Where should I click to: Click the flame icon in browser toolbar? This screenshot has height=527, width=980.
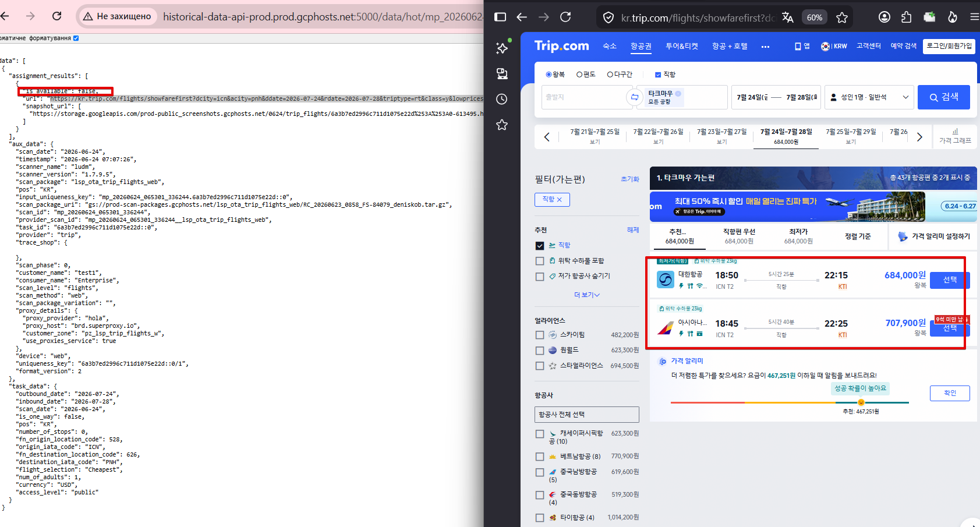coord(953,17)
